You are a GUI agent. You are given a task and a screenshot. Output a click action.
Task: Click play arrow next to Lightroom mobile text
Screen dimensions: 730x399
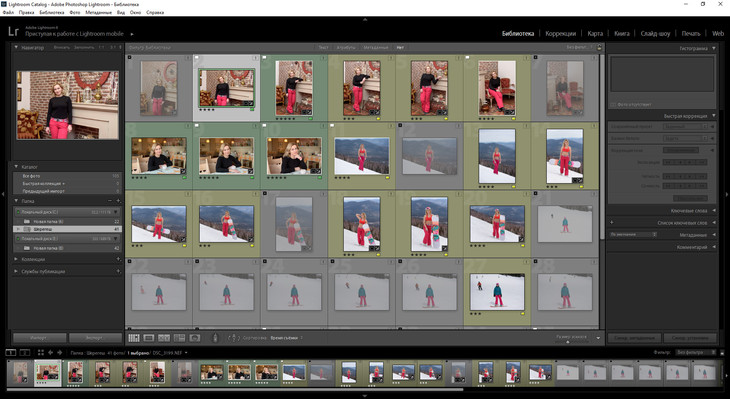pyautogui.click(x=132, y=34)
